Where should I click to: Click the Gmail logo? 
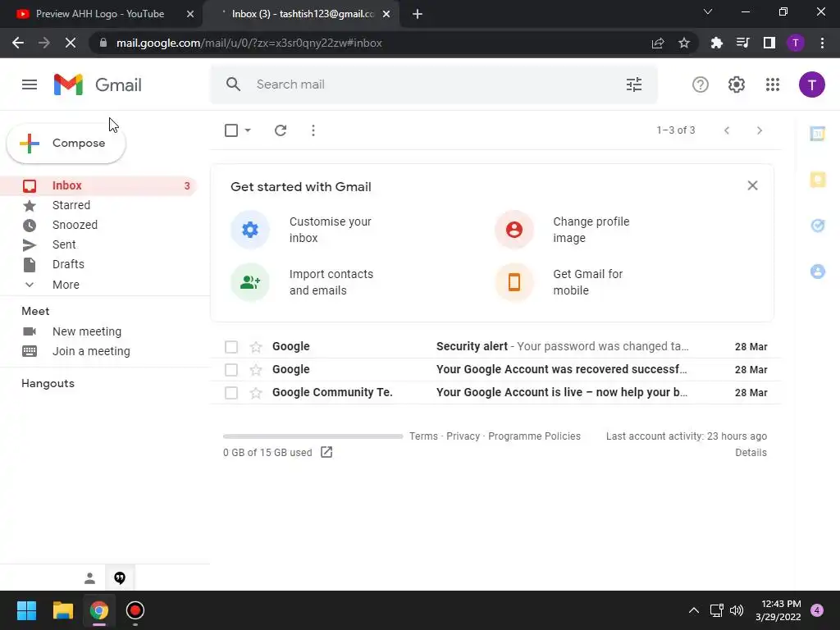[x=98, y=84]
